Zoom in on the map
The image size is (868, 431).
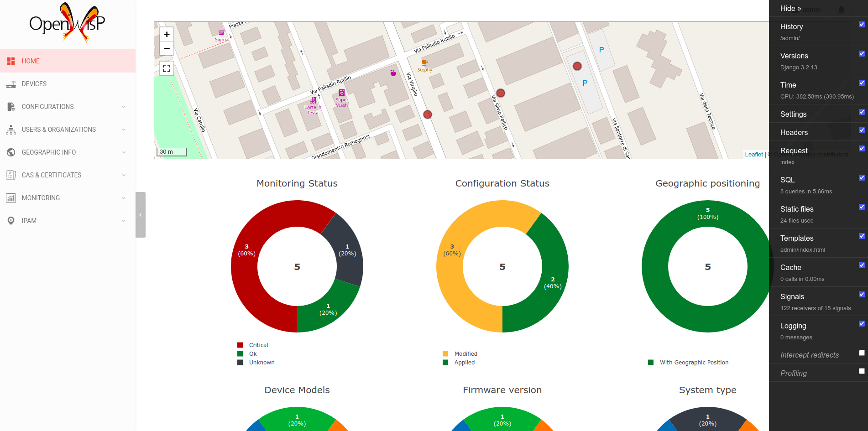pyautogui.click(x=167, y=34)
